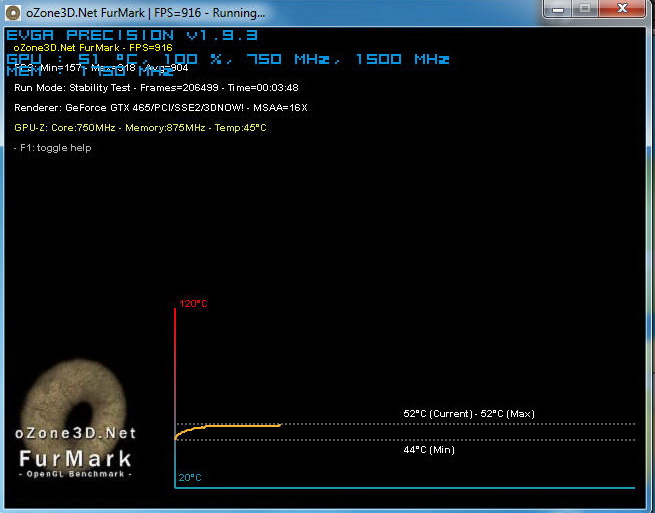Maximize the FurMark window
Screen dimensions: 655x513
585,9
